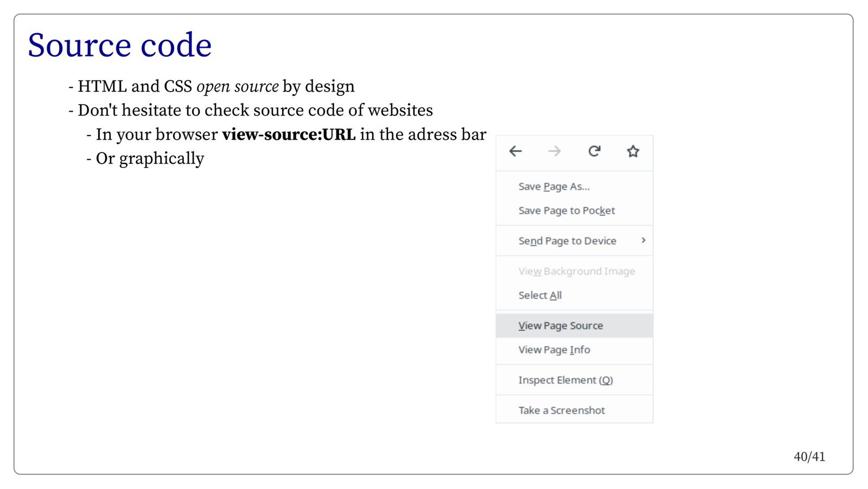Choose Take a Screenshot

coord(561,410)
